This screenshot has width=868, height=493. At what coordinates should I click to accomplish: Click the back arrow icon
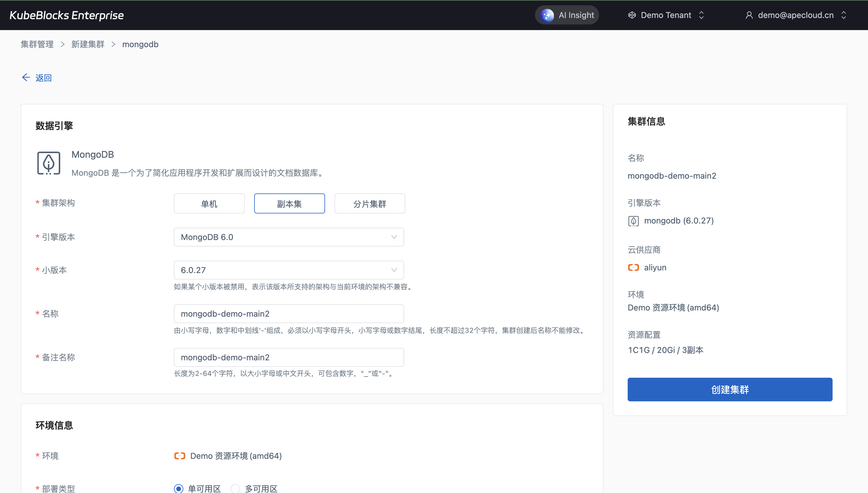click(26, 78)
